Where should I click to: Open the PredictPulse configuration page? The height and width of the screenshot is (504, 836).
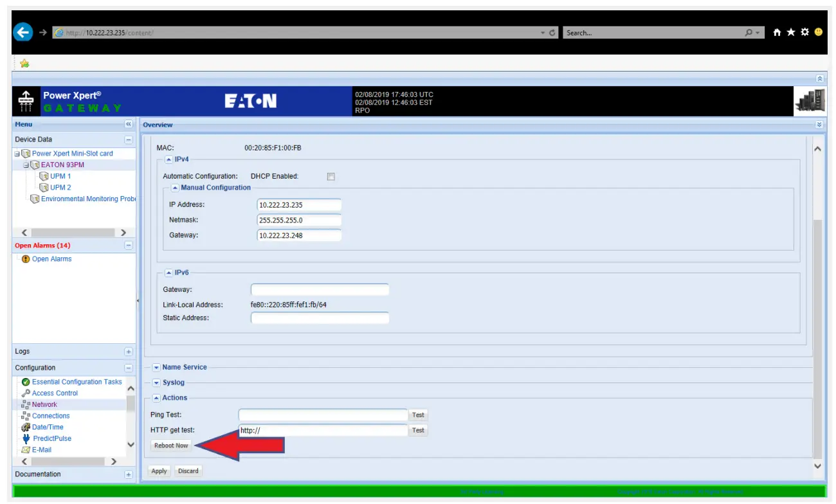tap(52, 438)
